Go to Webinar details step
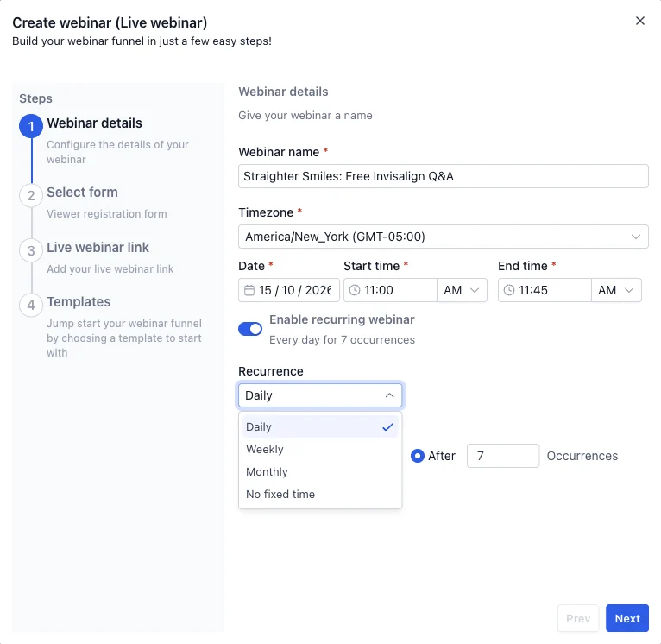The height and width of the screenshot is (644, 661). click(x=94, y=123)
